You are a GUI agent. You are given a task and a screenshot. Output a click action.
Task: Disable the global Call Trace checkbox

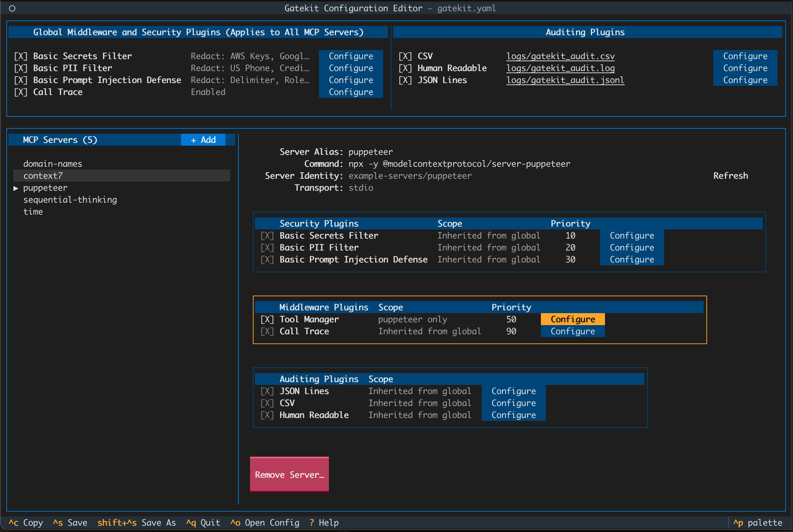[x=21, y=92]
